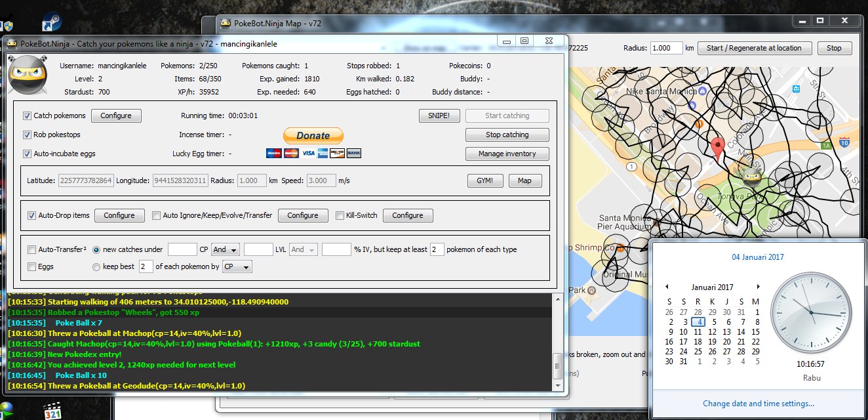
Task: Open the LVL 'And' condition dropdown
Action: coord(303,249)
